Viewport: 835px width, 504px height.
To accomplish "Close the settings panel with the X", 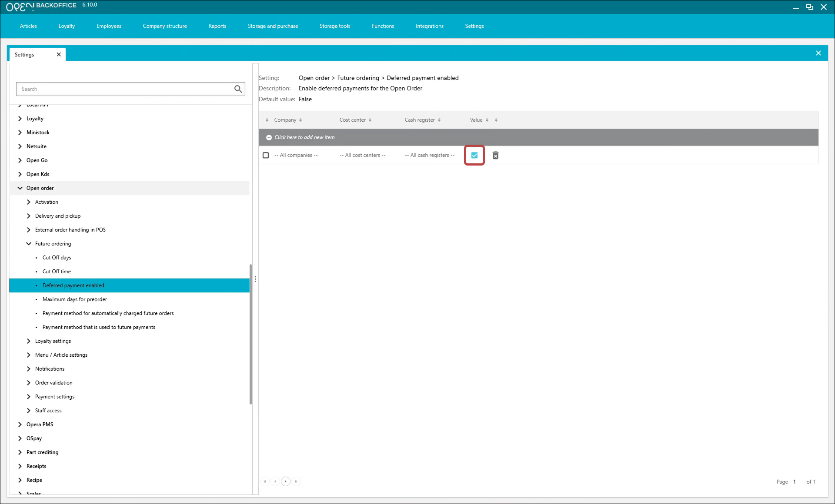I will point(818,53).
